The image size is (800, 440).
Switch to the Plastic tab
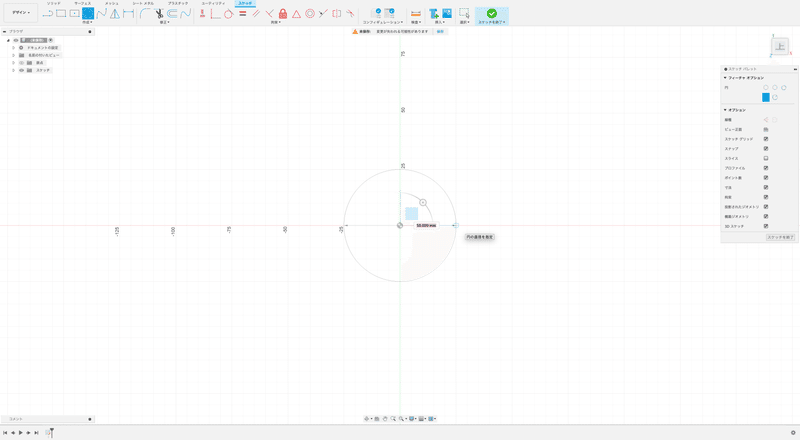click(x=178, y=4)
